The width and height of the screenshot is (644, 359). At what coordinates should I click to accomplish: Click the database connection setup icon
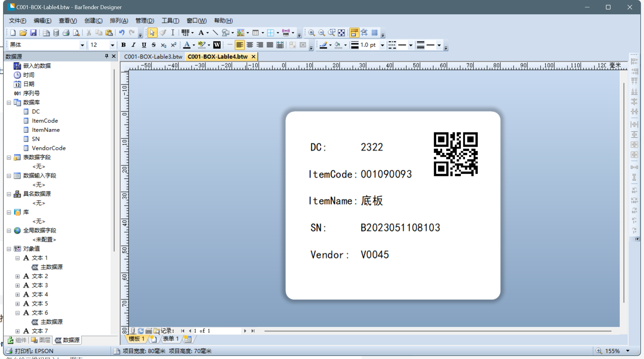pyautogui.click(x=56, y=33)
